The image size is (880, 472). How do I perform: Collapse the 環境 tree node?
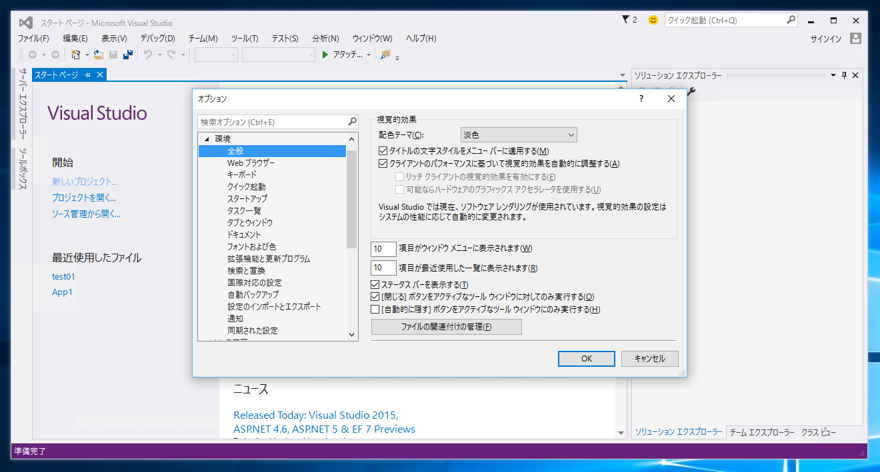(x=207, y=139)
